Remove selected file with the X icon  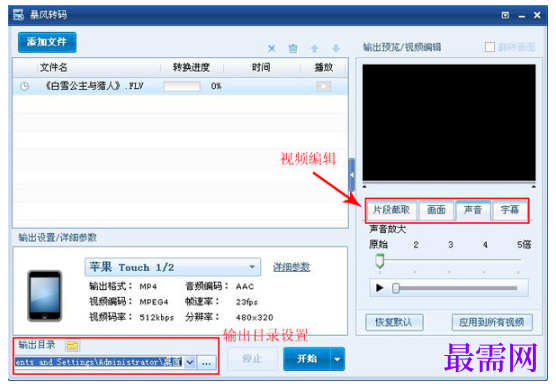click(271, 48)
